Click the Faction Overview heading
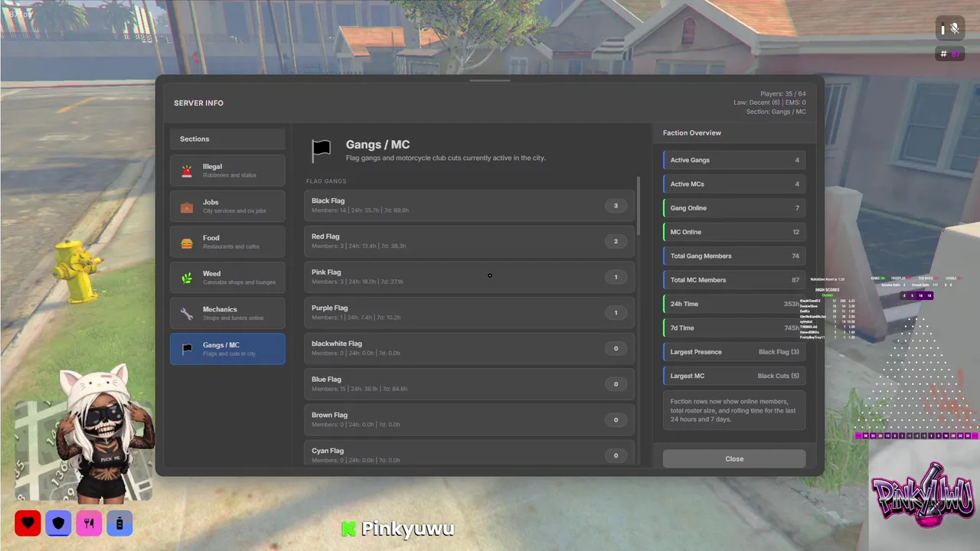980x551 pixels. coord(692,132)
